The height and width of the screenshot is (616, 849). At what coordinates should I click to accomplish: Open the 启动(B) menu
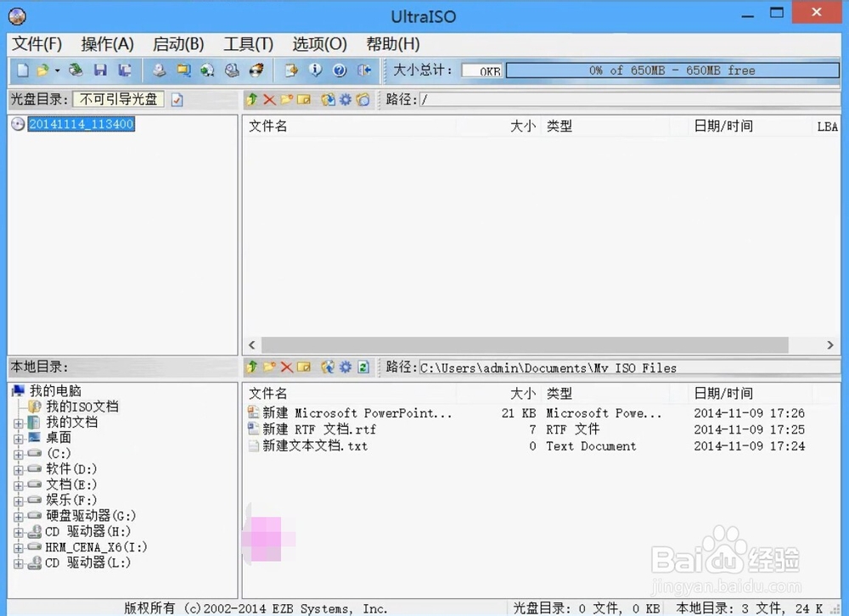178,44
